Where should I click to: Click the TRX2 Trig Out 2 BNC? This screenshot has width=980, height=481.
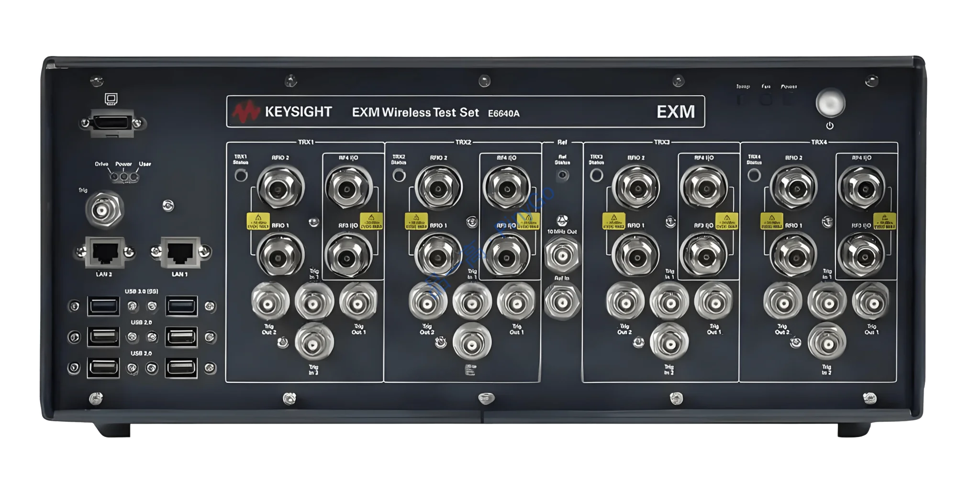(x=428, y=302)
